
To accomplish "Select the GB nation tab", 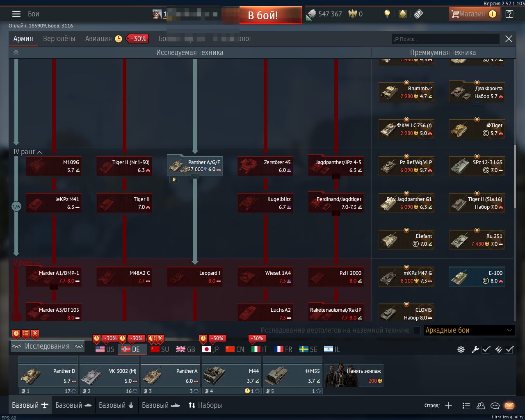I will coord(186,349).
